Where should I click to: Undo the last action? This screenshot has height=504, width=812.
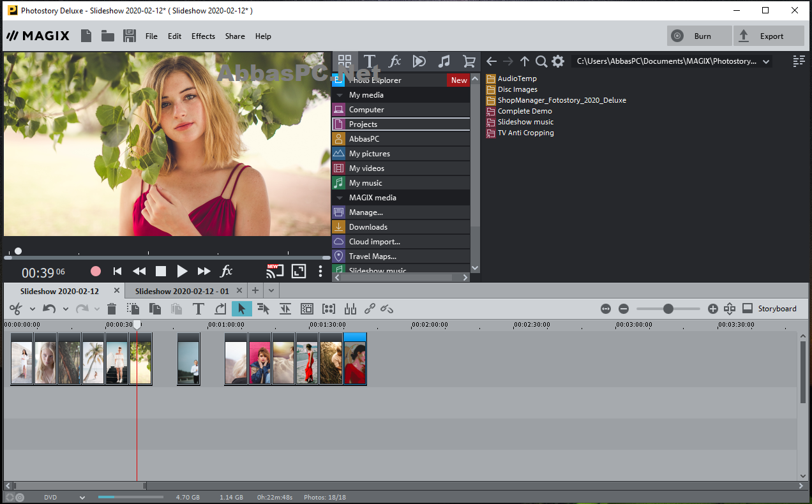[x=49, y=309]
